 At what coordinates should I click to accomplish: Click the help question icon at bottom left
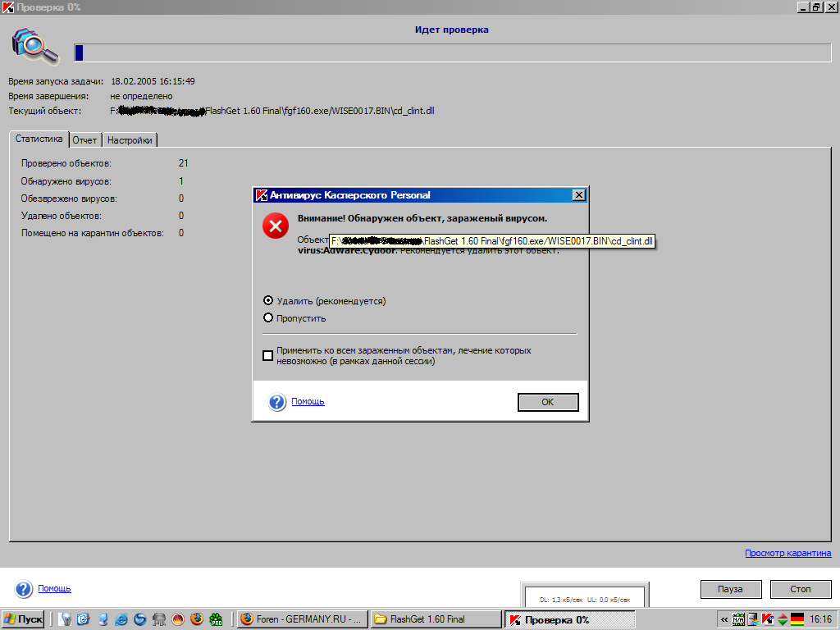[x=24, y=589]
